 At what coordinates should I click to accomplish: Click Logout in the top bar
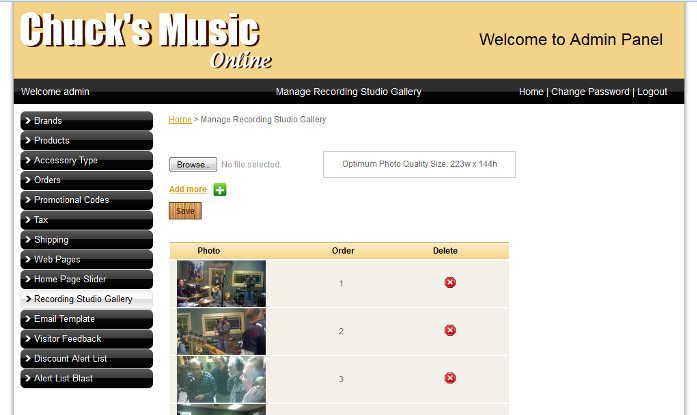click(x=652, y=92)
